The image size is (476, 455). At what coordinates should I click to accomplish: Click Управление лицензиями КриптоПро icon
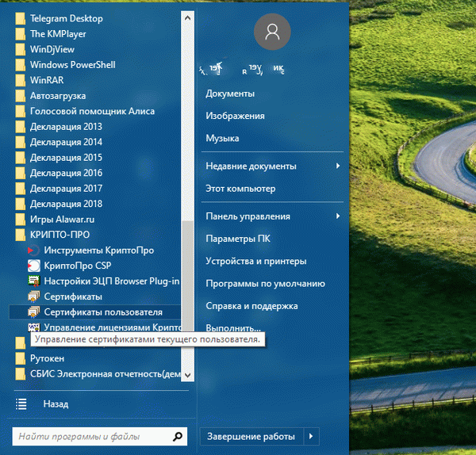pyautogui.click(x=33, y=327)
